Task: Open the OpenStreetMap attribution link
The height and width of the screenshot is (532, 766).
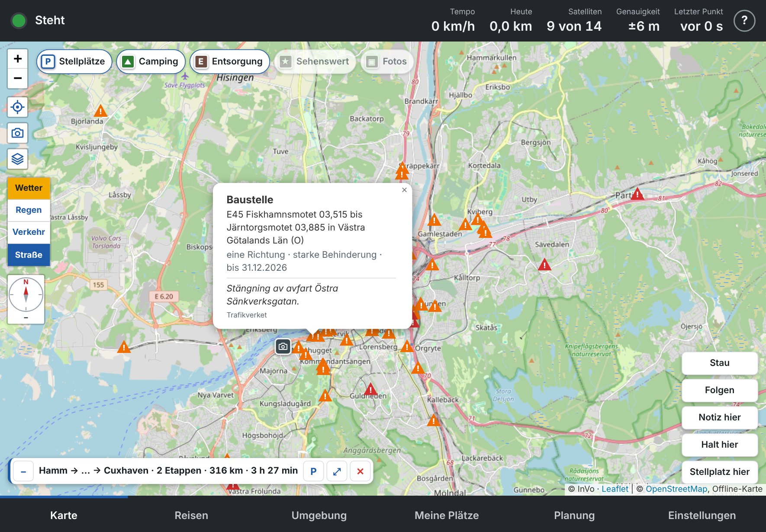Action: point(676,489)
